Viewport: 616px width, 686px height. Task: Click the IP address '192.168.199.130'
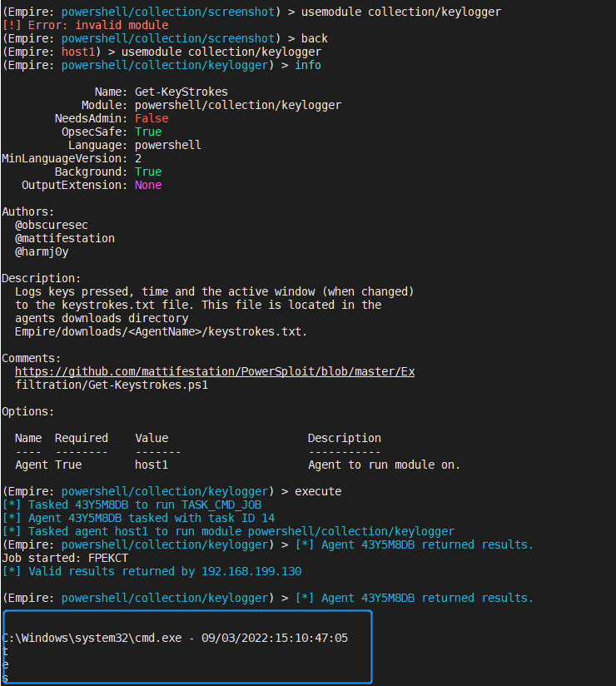251,571
